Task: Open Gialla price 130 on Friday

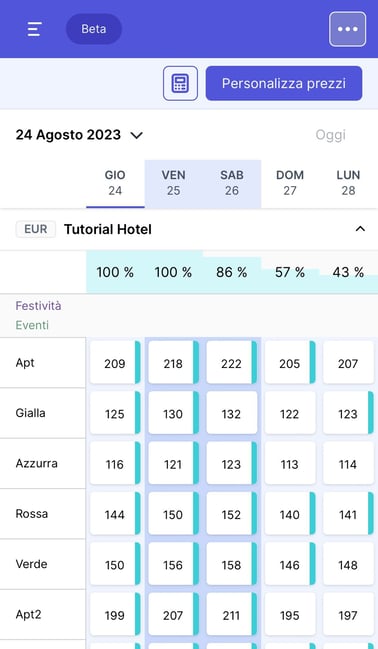Action: pyautogui.click(x=173, y=413)
